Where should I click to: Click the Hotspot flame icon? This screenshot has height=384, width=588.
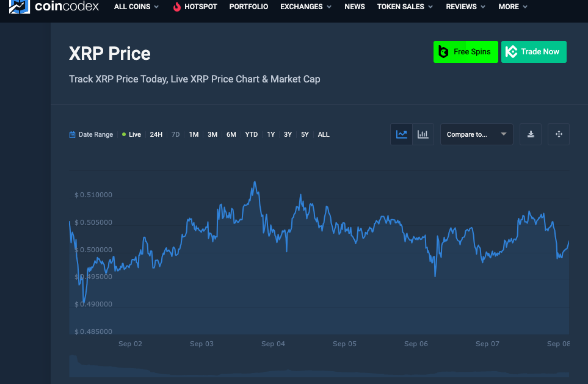pos(177,7)
